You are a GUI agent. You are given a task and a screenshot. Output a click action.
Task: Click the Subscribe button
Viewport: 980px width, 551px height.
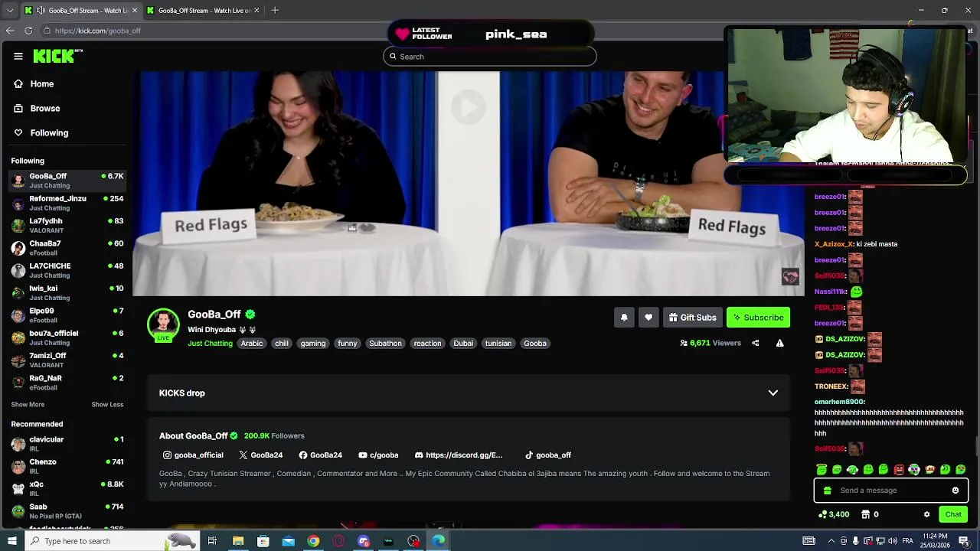758,318
